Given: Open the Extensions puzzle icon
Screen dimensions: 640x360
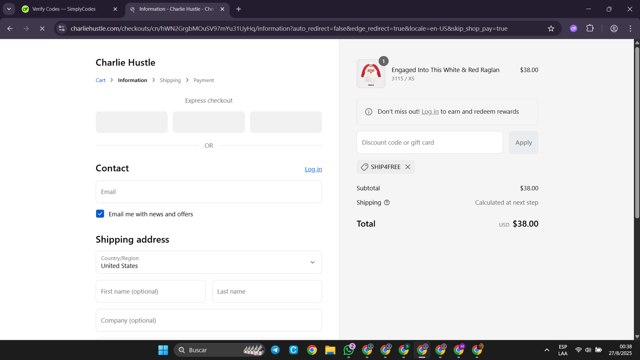Looking at the screenshot, I should (x=590, y=29).
